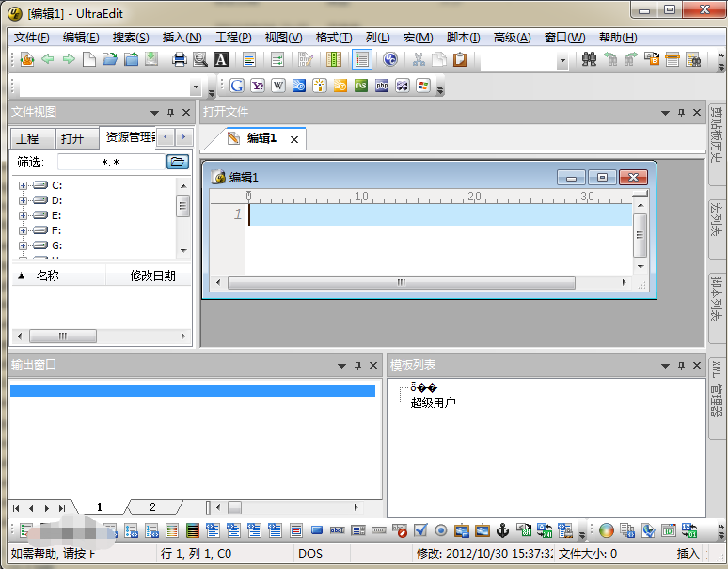Open the 文件(F) menu
Viewport: 728px width, 569px height.
(32, 38)
